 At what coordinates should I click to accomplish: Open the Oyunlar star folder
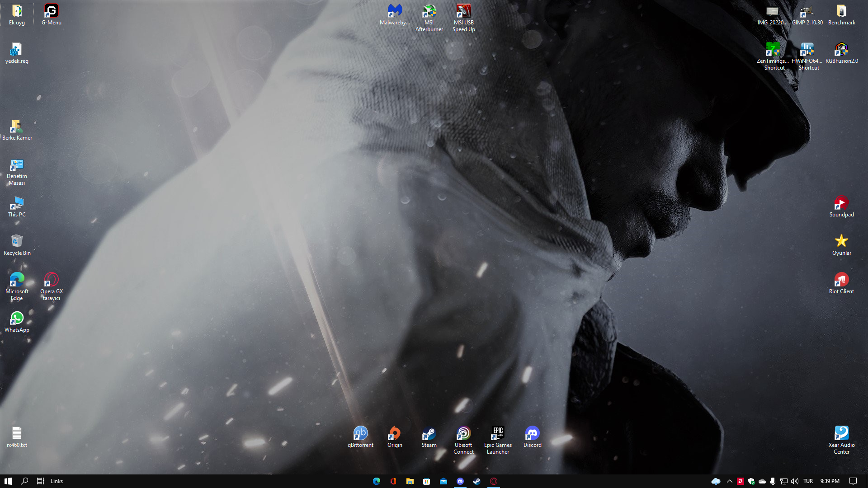tap(841, 245)
